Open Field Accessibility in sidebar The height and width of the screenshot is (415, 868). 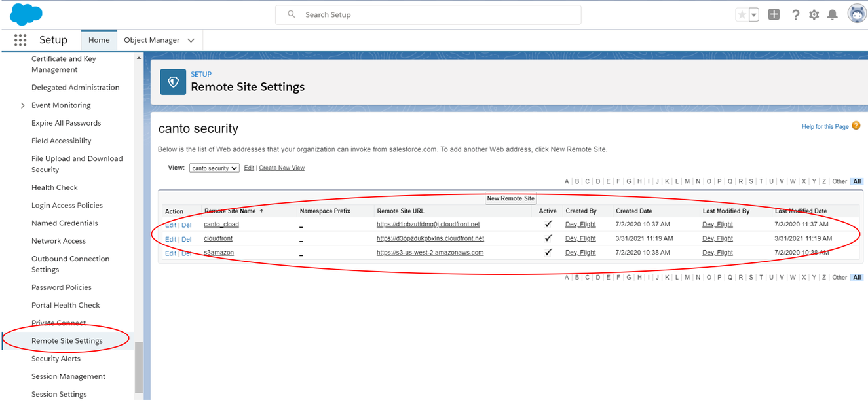pos(62,141)
